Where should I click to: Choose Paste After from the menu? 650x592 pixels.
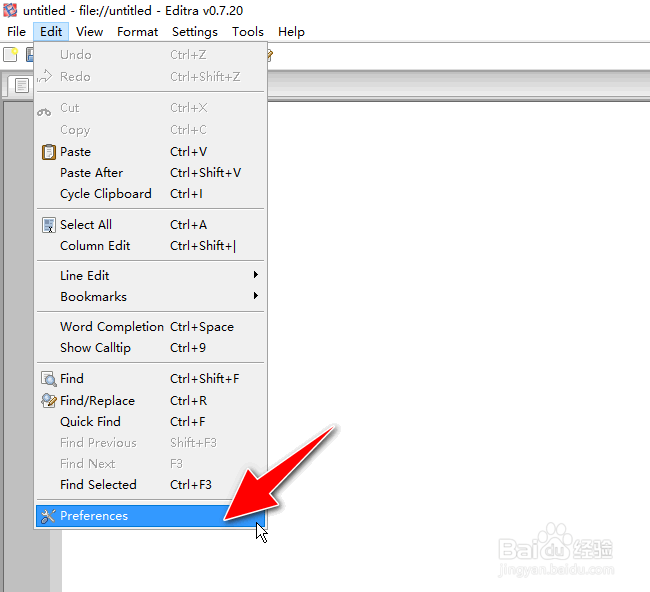(x=150, y=173)
